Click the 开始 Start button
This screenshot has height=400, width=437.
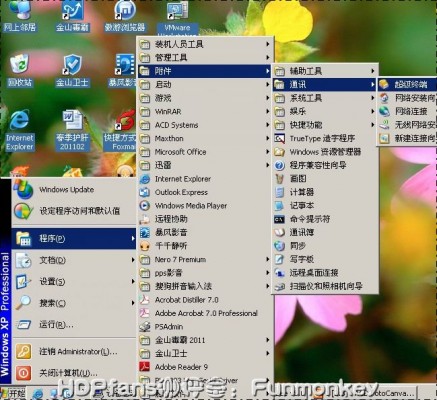pos(13,393)
